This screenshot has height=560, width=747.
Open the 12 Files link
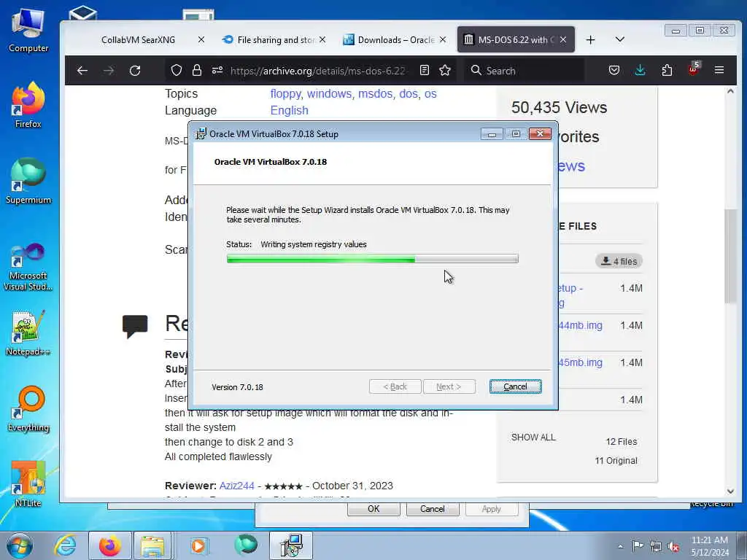tap(622, 442)
